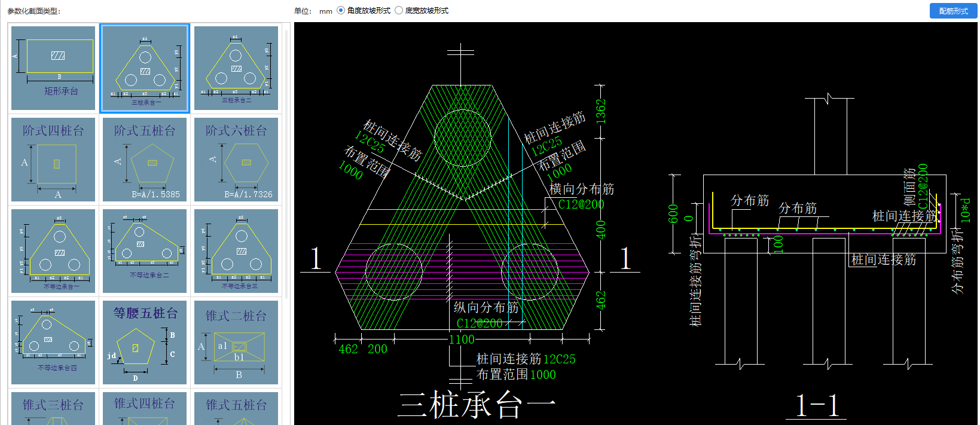Select the 锥式三桩台 thumbnail
The image size is (980, 425).
[x=53, y=408]
